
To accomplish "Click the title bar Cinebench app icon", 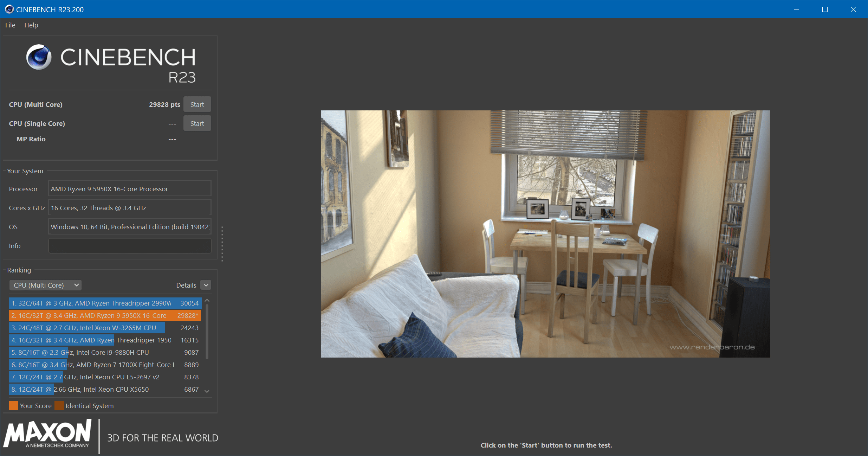I will (9, 9).
